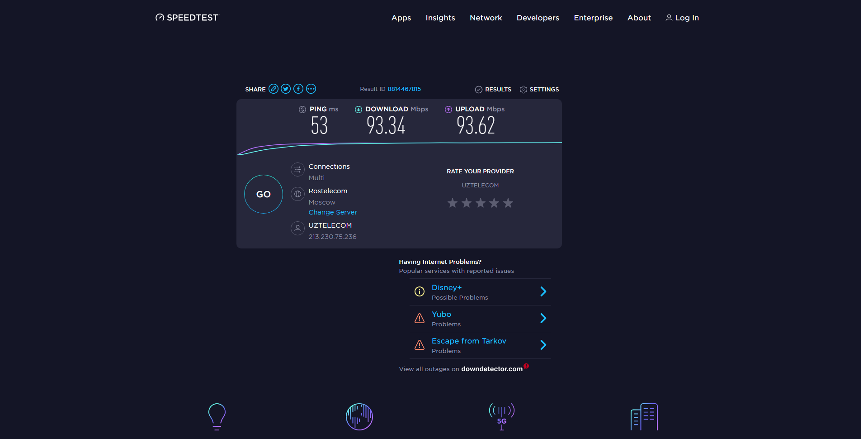This screenshot has width=868, height=439.
Task: Click the Change Server link
Action: click(x=333, y=212)
